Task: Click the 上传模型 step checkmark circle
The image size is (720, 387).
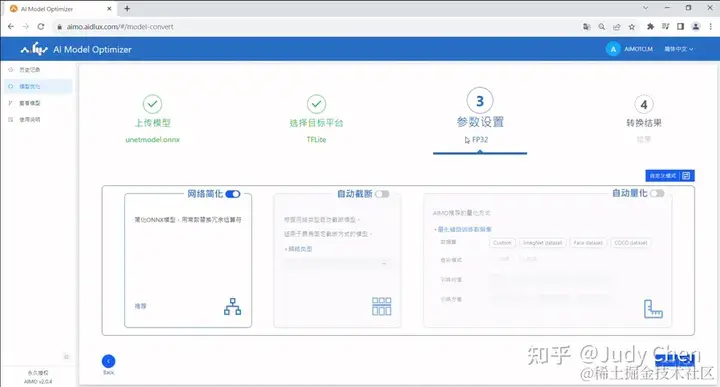Action: tap(152, 104)
